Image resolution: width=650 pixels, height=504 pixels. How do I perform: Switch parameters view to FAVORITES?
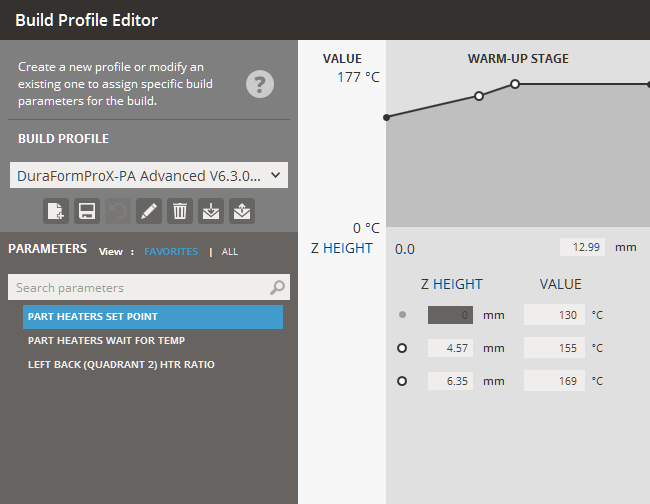(x=171, y=252)
